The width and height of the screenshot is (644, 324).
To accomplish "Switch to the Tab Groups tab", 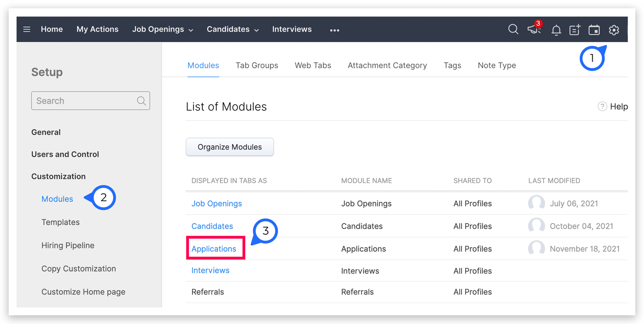I will (x=257, y=65).
